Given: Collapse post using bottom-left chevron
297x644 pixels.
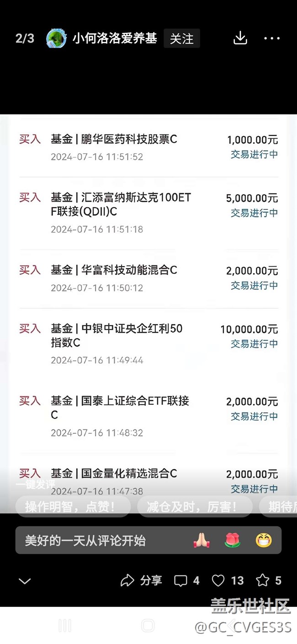Looking at the screenshot, I should [25, 581].
